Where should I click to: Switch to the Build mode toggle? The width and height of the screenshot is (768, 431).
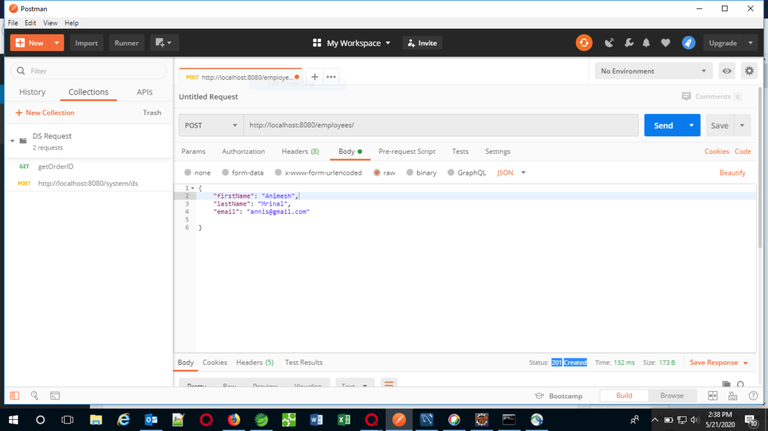click(x=624, y=396)
